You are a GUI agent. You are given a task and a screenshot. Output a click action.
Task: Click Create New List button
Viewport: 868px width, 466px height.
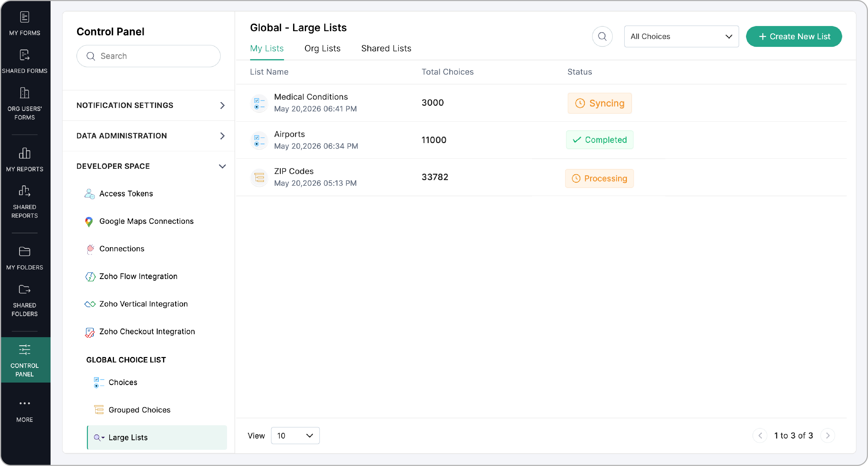794,36
